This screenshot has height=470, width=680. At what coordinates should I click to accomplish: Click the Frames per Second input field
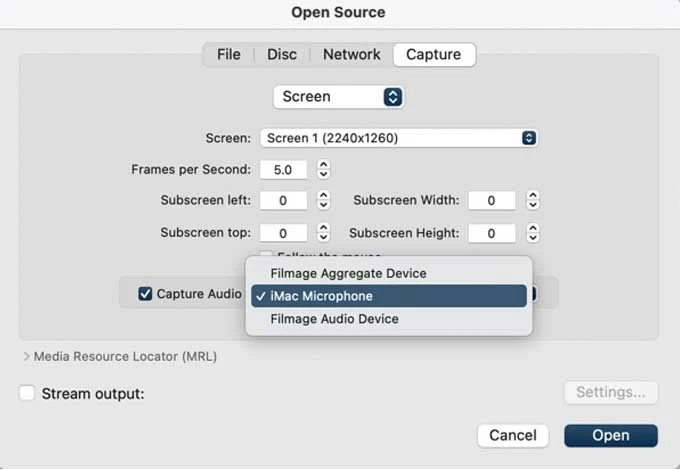click(283, 170)
